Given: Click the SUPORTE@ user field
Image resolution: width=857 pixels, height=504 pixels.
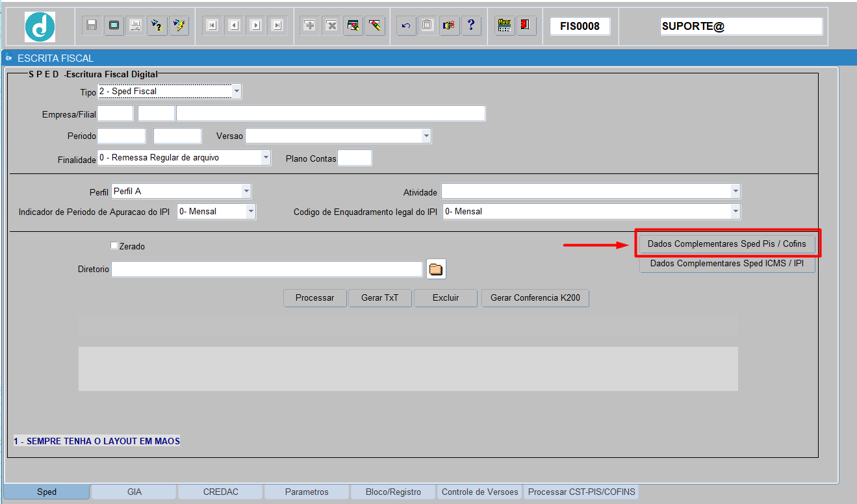Looking at the screenshot, I should [x=741, y=26].
